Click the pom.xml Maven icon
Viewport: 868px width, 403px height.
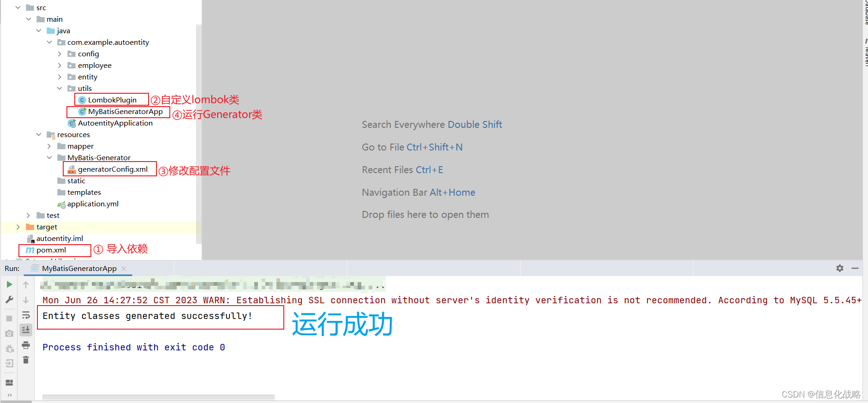(30, 250)
